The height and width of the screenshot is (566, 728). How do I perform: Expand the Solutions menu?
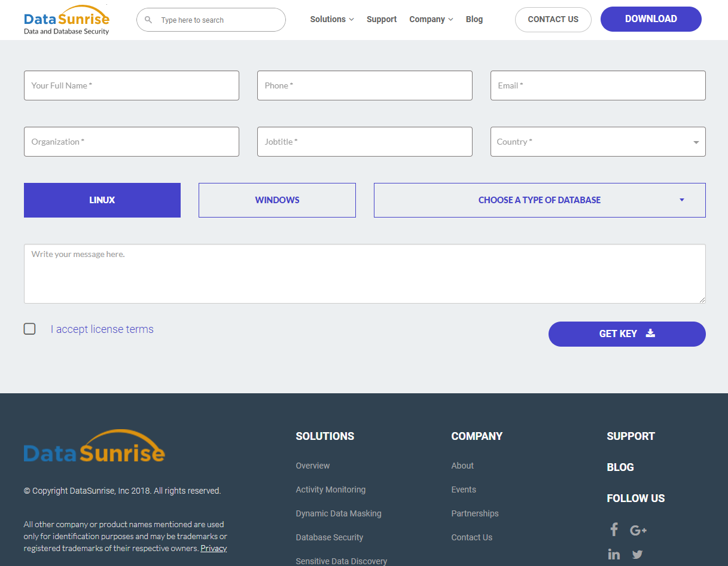click(331, 19)
